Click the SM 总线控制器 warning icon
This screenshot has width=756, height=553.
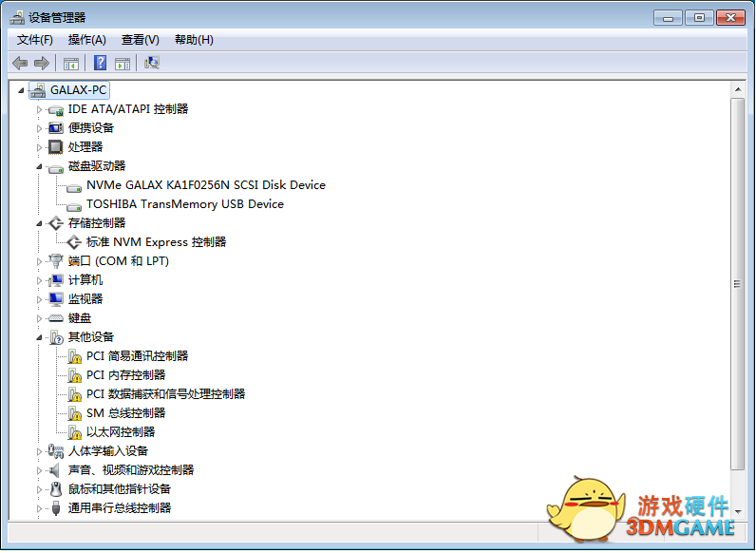tap(74, 413)
